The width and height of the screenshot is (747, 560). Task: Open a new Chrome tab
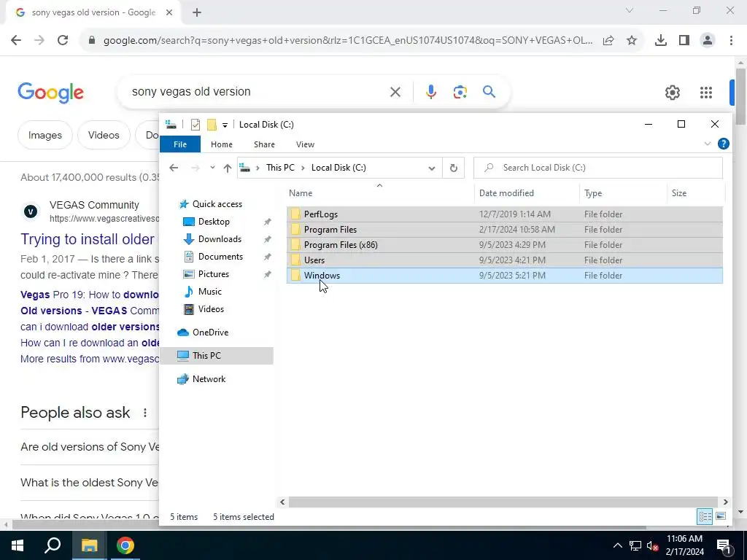point(197,12)
